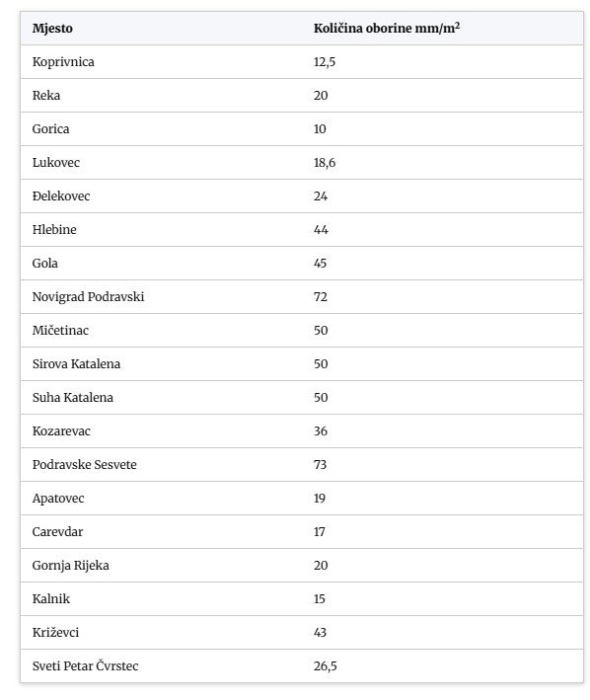Click Gola's rainfall value 45
Viewport: 590px width, 700px height.
(320, 263)
